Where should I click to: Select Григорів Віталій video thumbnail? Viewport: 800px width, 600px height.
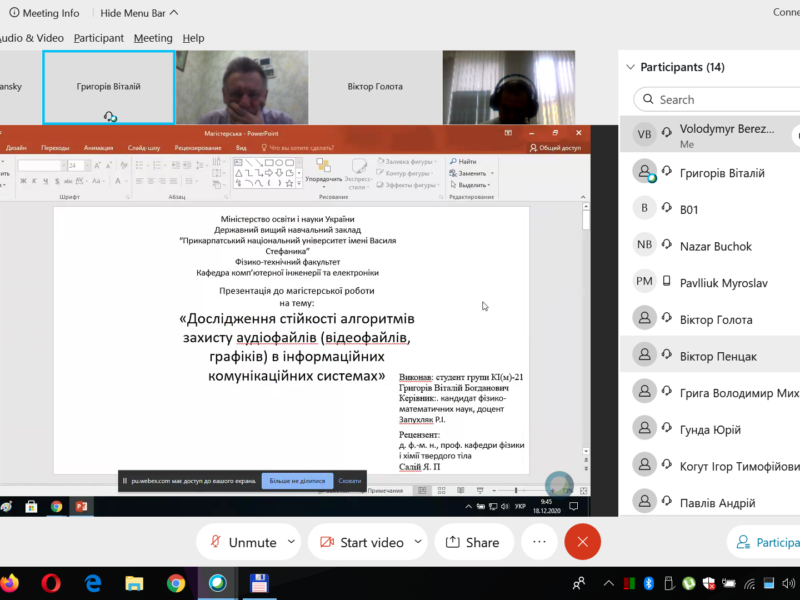point(108,87)
